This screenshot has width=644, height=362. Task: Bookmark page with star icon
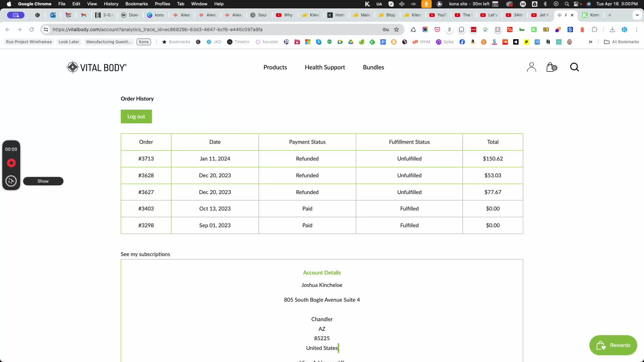pos(396,29)
